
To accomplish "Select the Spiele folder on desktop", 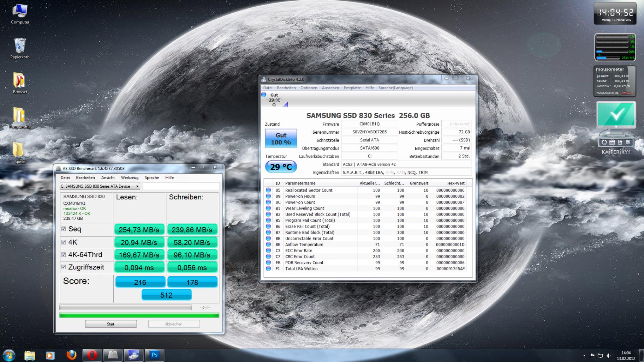I will point(20,153).
